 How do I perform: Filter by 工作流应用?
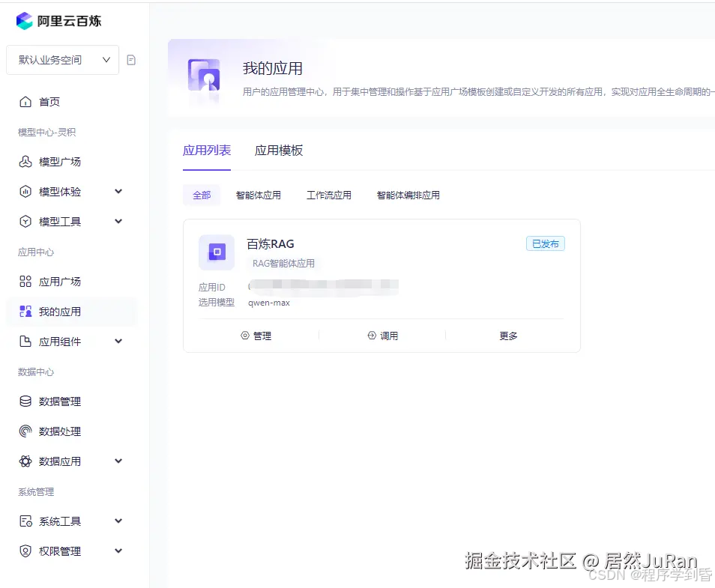click(x=329, y=195)
